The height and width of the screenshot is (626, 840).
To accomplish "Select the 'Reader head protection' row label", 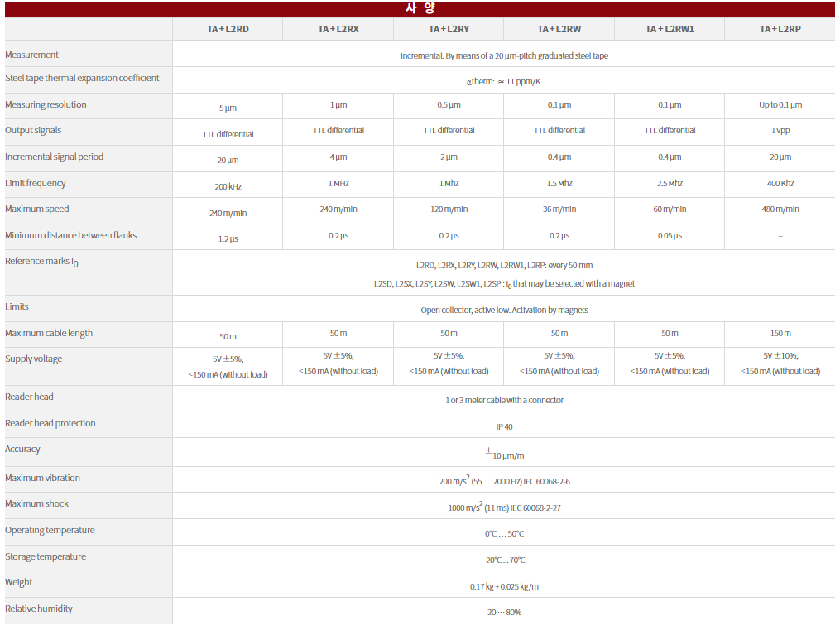I will point(50,423).
